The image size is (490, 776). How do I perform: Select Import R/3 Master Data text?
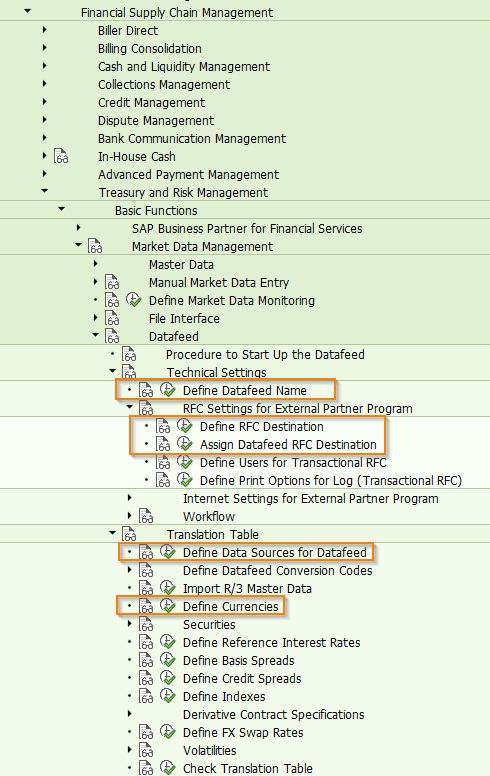pyautogui.click(x=247, y=588)
